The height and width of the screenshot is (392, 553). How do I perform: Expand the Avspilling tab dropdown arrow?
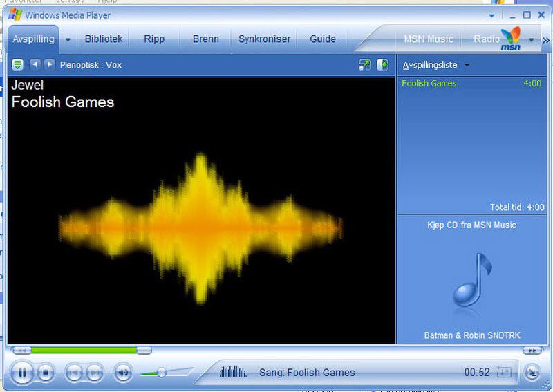coord(68,40)
